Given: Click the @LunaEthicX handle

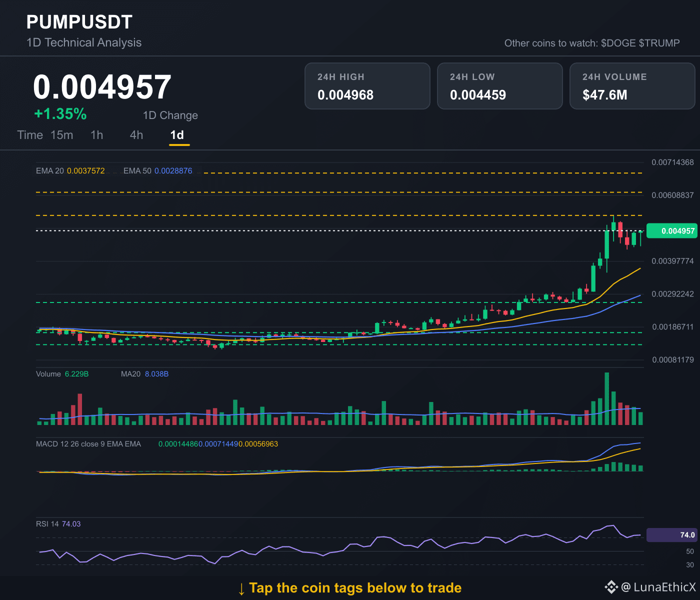Looking at the screenshot, I should [x=658, y=587].
